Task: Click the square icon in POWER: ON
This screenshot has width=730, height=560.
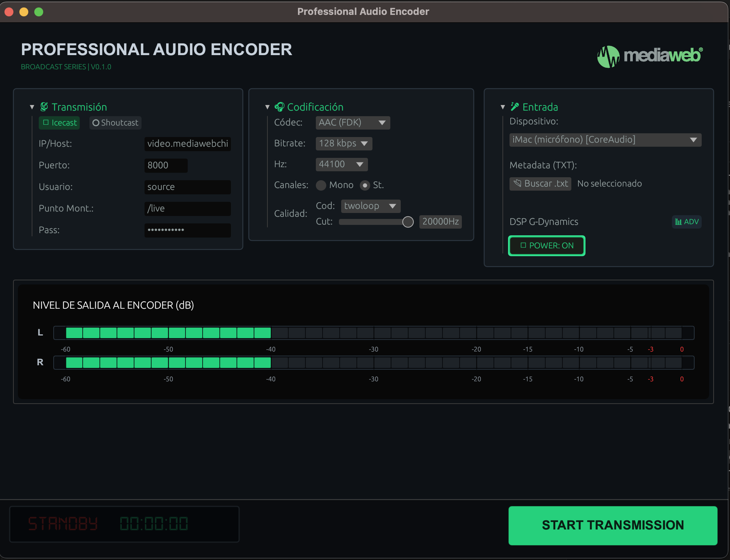Action: pyautogui.click(x=523, y=245)
